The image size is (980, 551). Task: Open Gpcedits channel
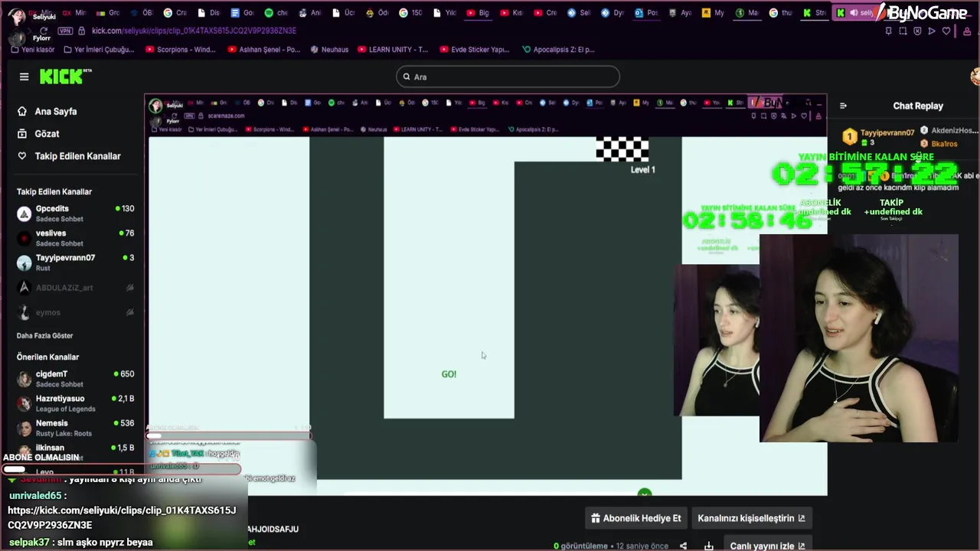coord(75,214)
